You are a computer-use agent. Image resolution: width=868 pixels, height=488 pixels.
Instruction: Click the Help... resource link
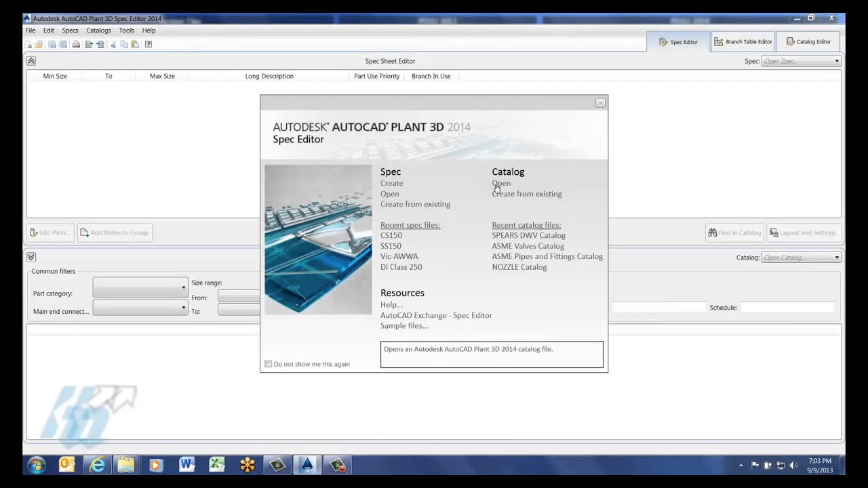pos(392,305)
